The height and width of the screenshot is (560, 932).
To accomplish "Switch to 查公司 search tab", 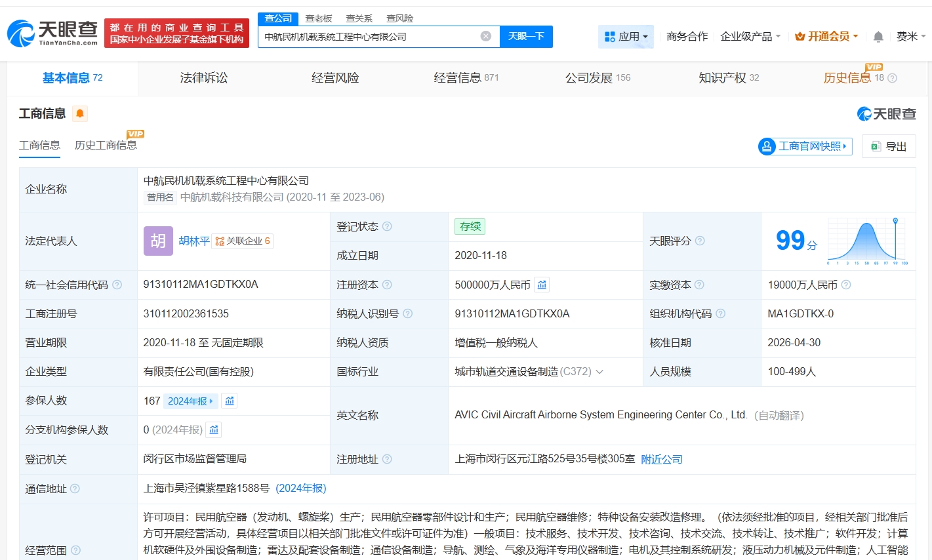I will [278, 18].
